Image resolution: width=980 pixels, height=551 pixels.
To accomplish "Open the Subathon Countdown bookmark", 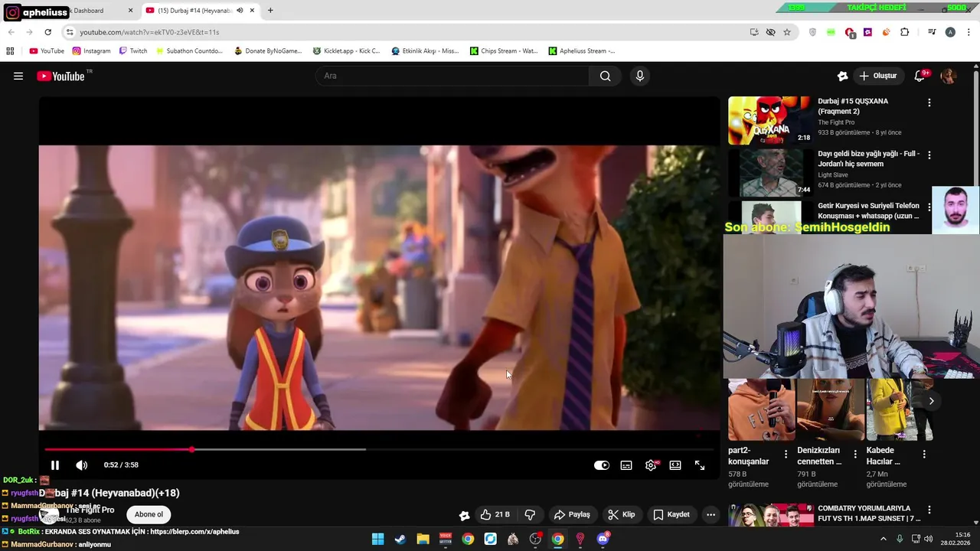I will click(188, 51).
